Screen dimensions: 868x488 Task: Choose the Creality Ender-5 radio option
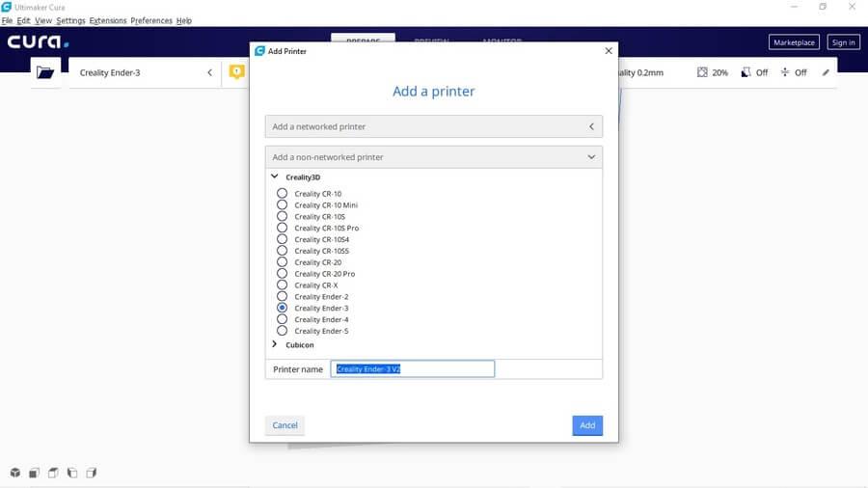click(x=282, y=331)
